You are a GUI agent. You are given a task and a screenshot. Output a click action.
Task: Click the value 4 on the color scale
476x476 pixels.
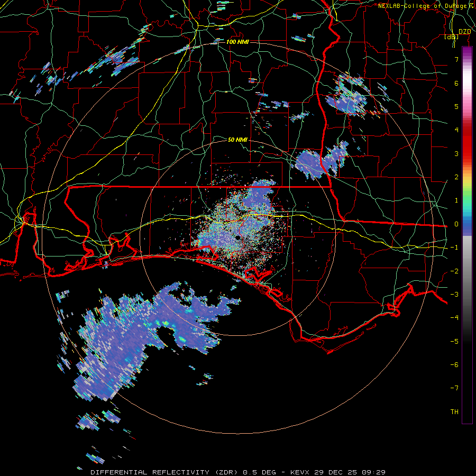[x=456, y=130]
